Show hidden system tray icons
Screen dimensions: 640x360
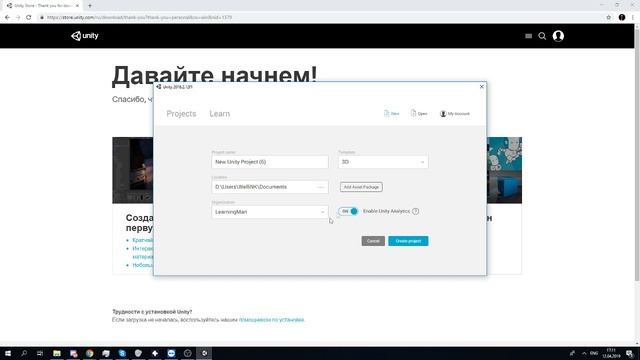584,353
